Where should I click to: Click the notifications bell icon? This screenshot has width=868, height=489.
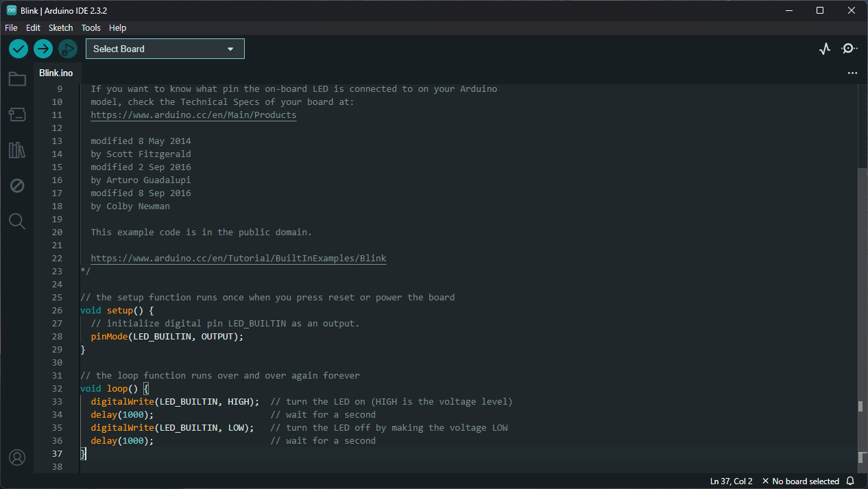[850, 481]
